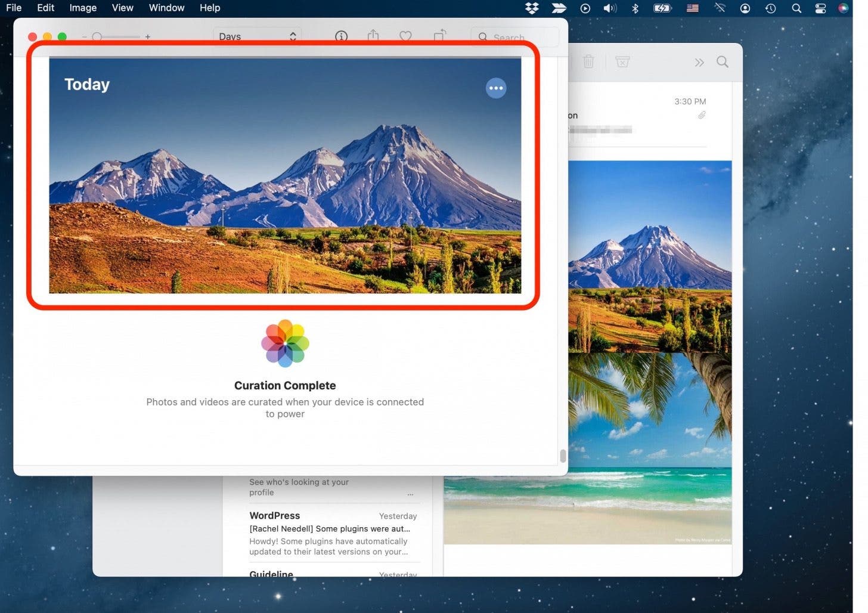Click the trash icon in Mail toolbar

[588, 61]
